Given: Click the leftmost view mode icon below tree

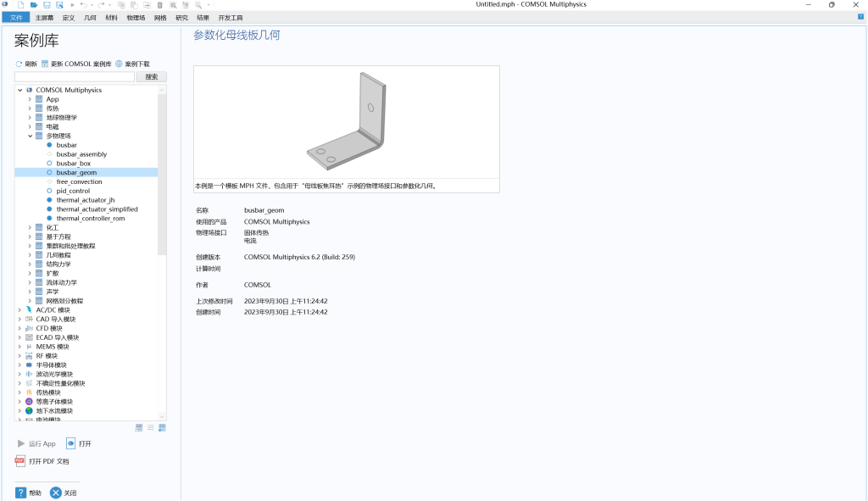Looking at the screenshot, I should pos(139,428).
